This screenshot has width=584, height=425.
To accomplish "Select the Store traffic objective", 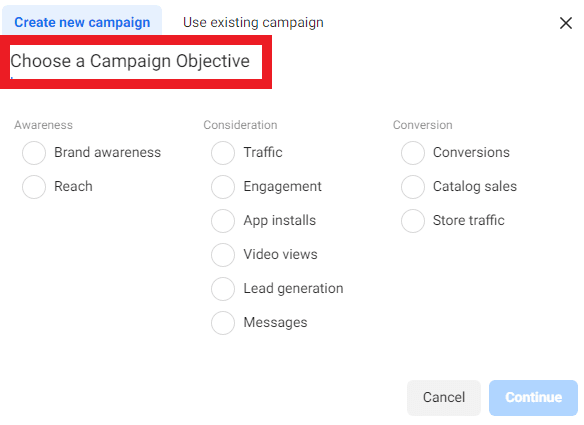I will point(413,221).
